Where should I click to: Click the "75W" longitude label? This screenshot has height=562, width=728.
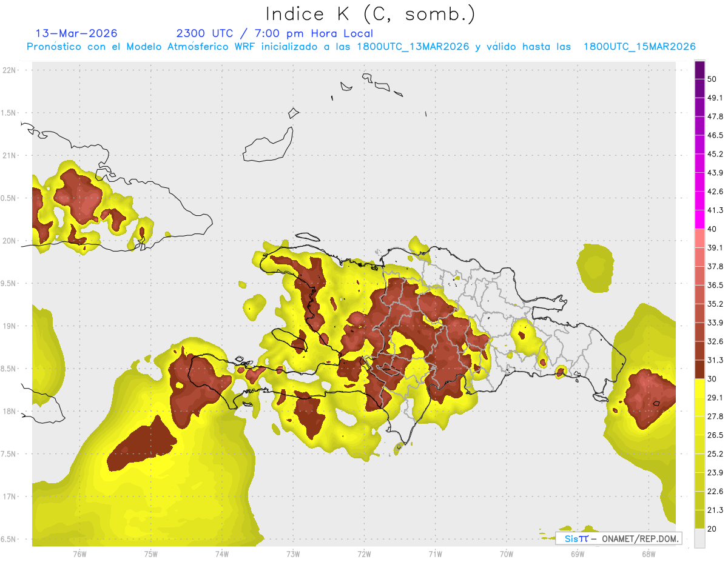[x=151, y=554]
